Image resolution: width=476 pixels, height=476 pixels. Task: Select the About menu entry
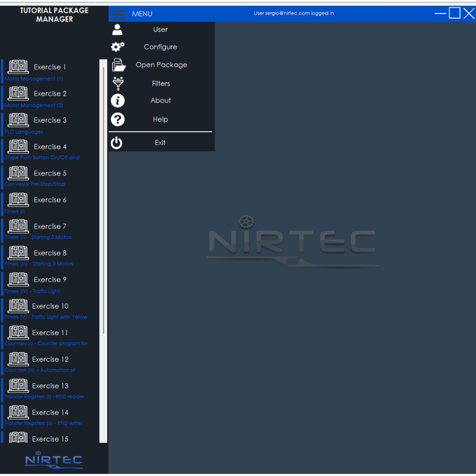(161, 101)
